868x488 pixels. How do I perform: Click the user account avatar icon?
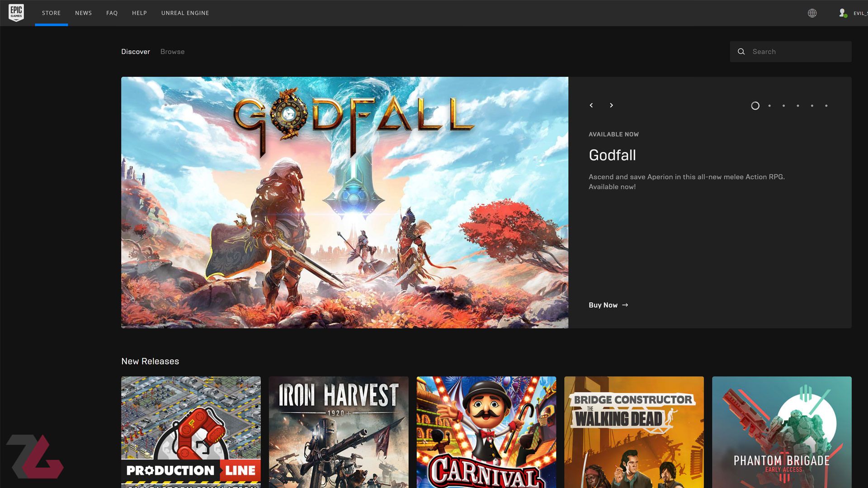pyautogui.click(x=842, y=13)
